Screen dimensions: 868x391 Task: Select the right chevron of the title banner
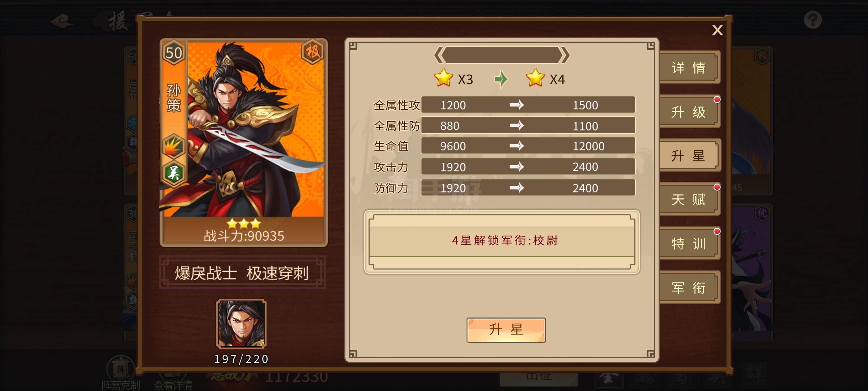point(565,55)
